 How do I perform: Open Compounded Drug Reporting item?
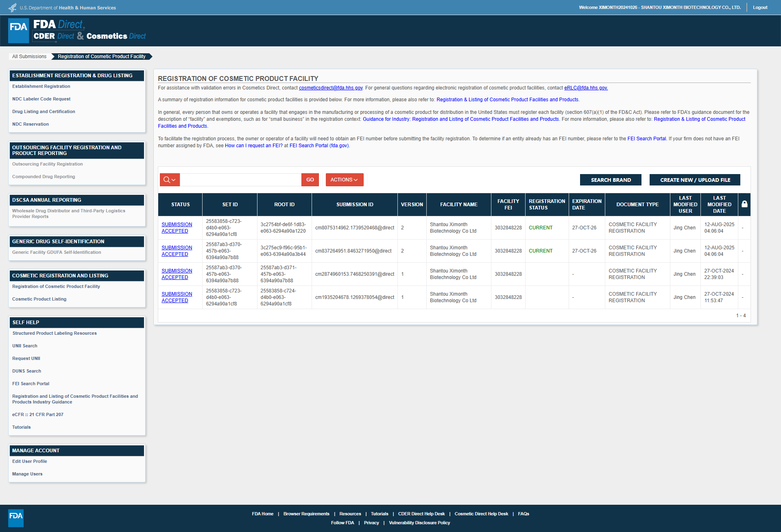44,177
